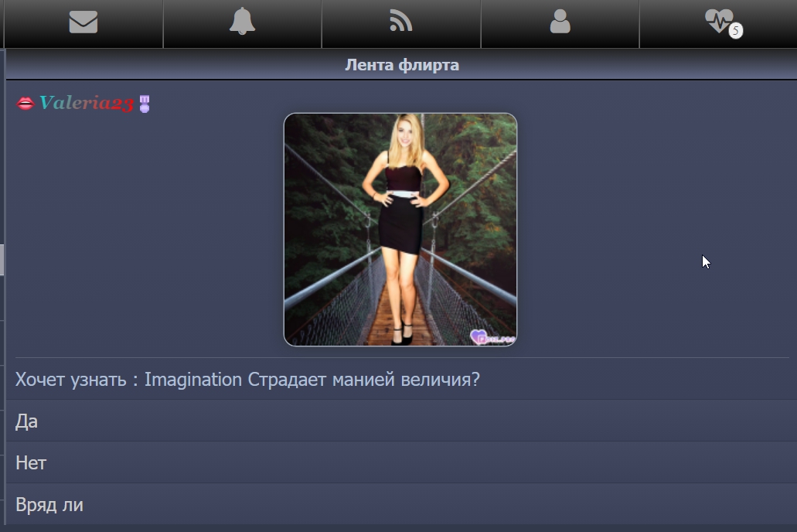The image size is (797, 532).
Task: Open the photo of woman on bridge
Action: click(400, 230)
